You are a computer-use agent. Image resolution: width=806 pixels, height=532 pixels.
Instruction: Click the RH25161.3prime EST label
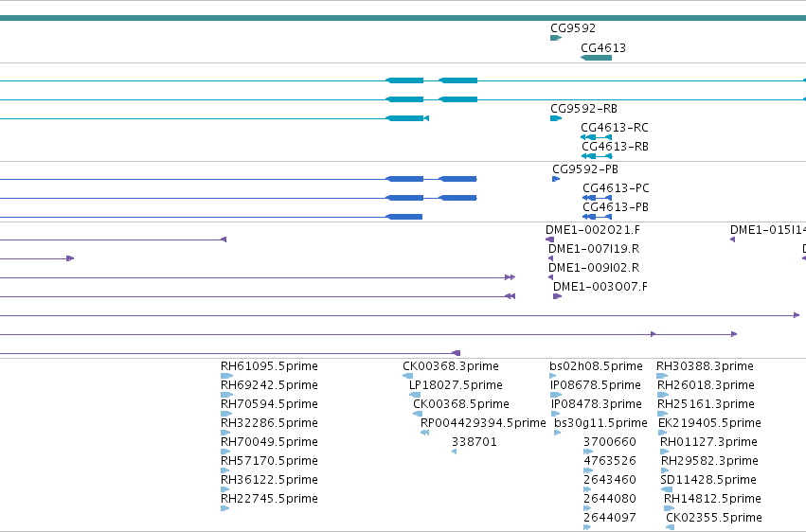pos(706,404)
